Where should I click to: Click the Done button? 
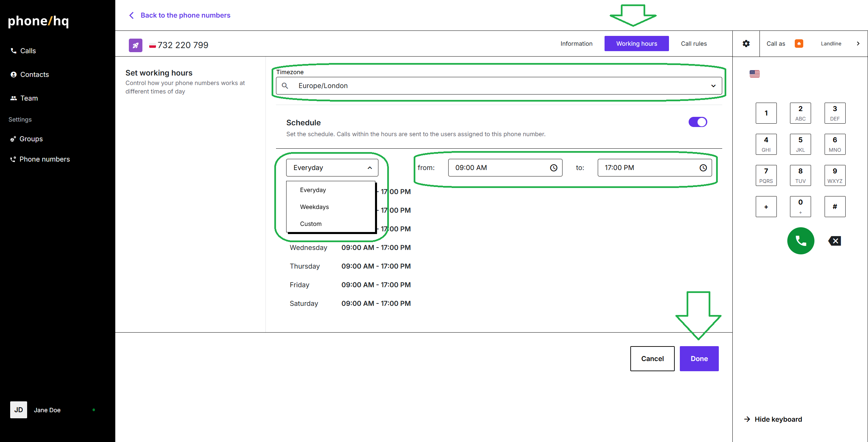tap(699, 359)
